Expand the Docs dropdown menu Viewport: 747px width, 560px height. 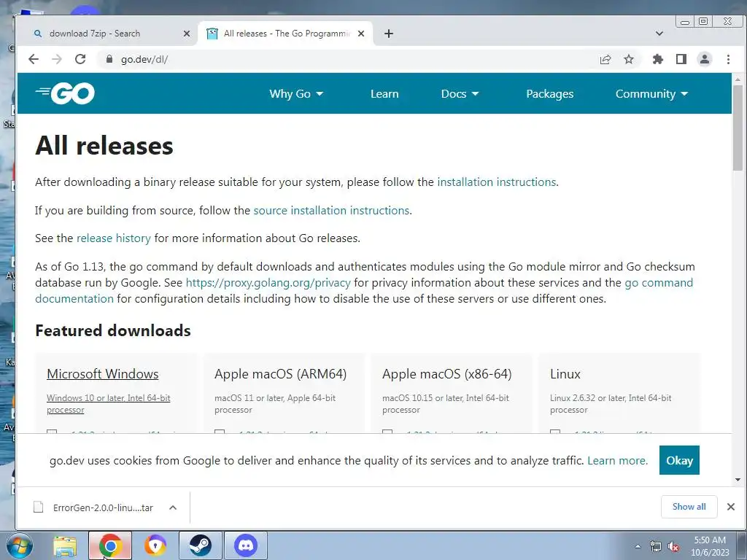tap(460, 94)
